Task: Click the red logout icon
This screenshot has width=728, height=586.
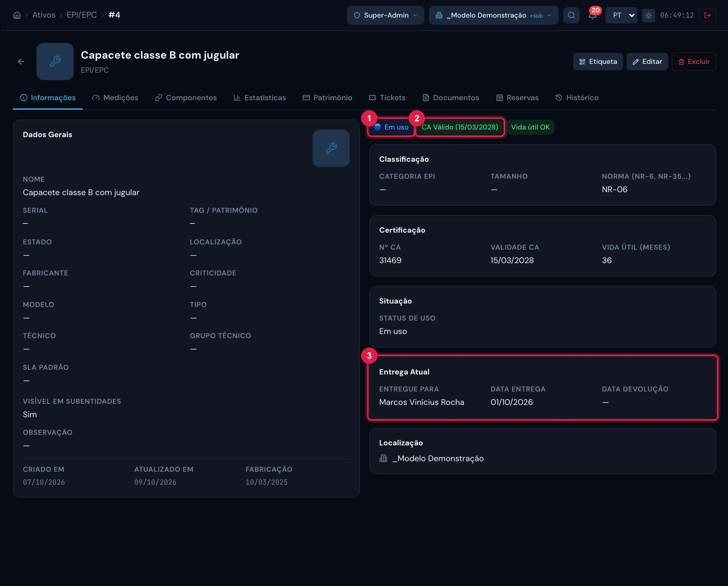Action: [707, 15]
